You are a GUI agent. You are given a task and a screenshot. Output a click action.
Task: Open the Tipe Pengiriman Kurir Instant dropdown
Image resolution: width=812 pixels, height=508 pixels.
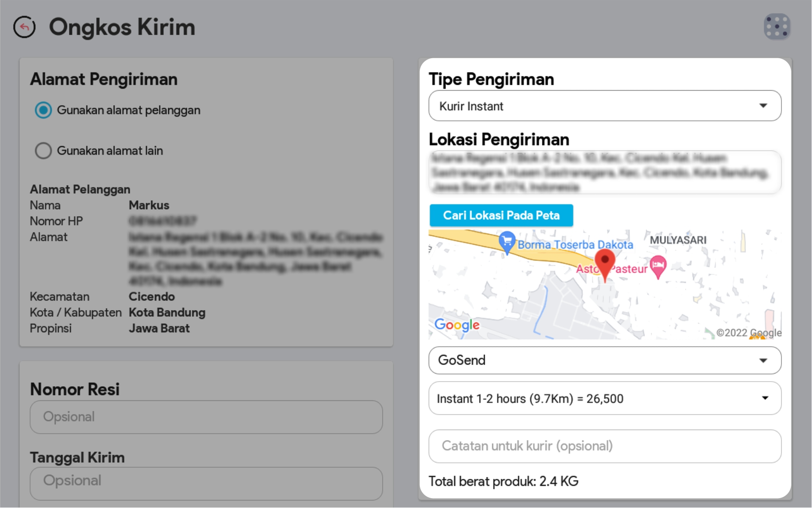click(x=604, y=106)
